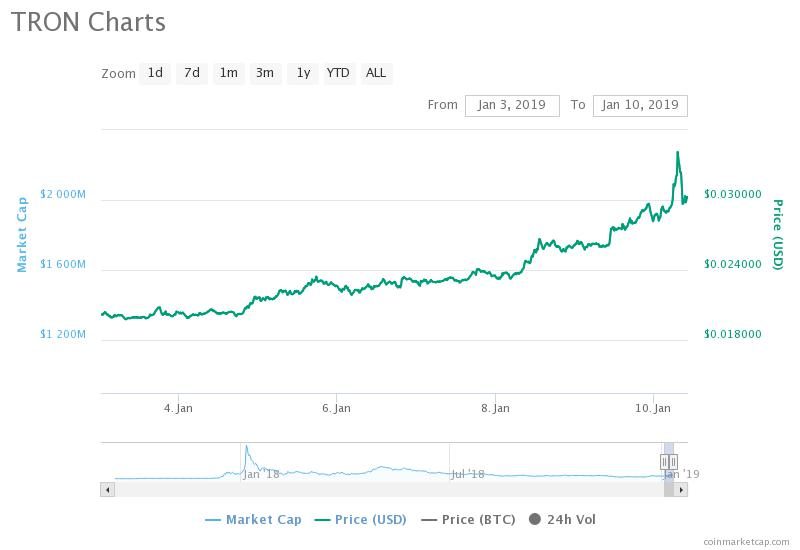Click the navigator scrollbar track
Image resolution: width=800 pixels, height=550 pixels.
point(389,490)
